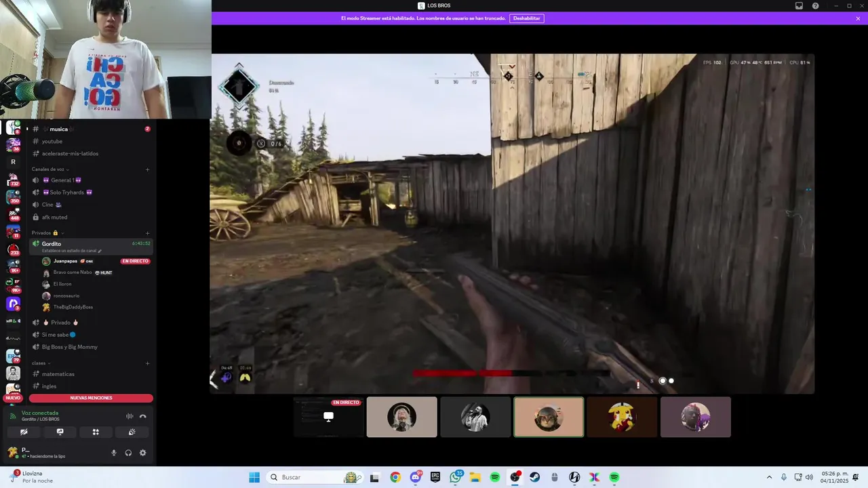
Task: Turn on camera in voice panel
Action: click(24, 432)
